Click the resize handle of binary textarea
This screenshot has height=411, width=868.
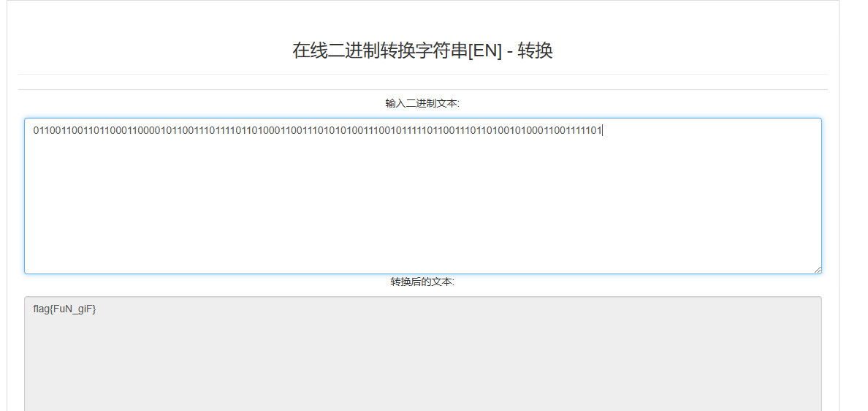pyautogui.click(x=817, y=269)
